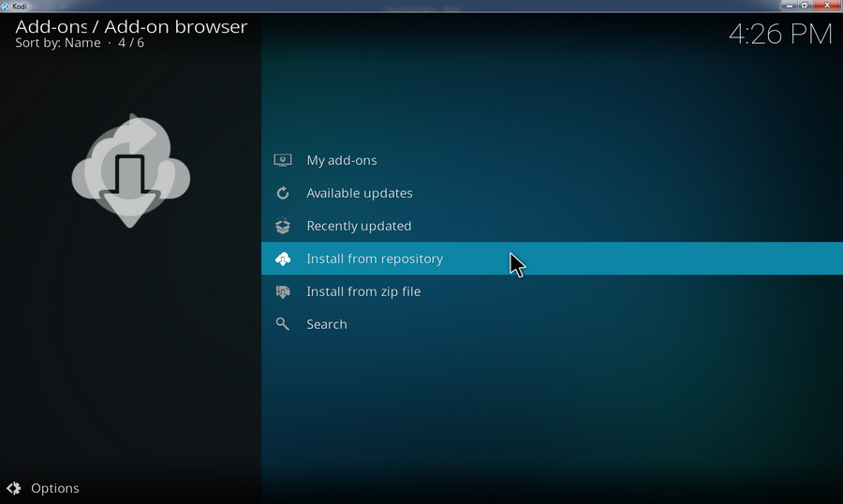
Task: Click the My add-ons monitor icon
Action: tap(283, 160)
